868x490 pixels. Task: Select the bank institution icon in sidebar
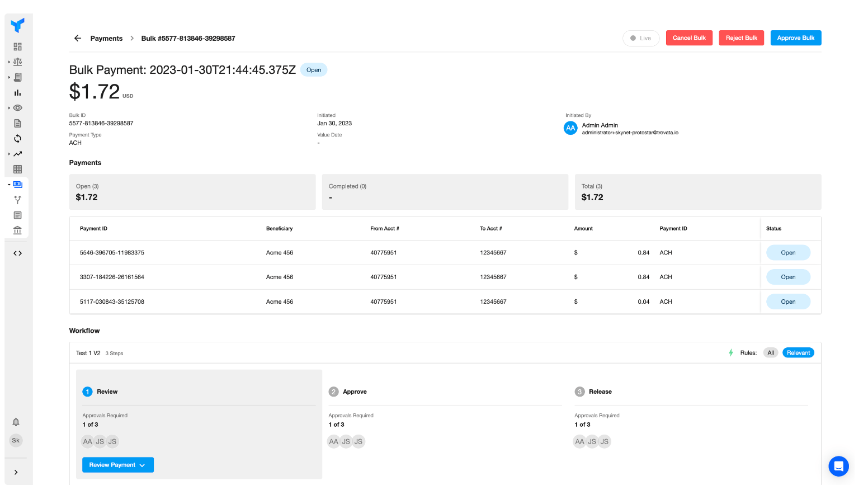pyautogui.click(x=17, y=230)
